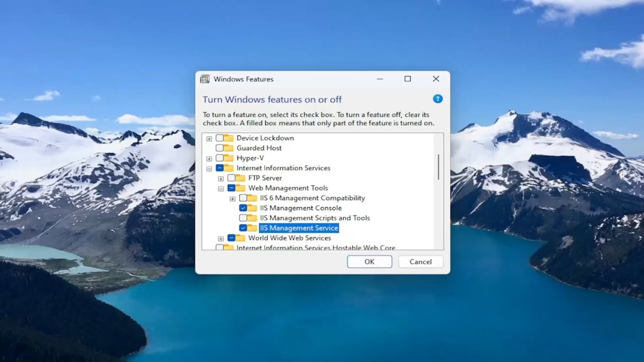Select the highlighted IIS Management Service label
This screenshot has width=644, height=362.
[x=299, y=228]
